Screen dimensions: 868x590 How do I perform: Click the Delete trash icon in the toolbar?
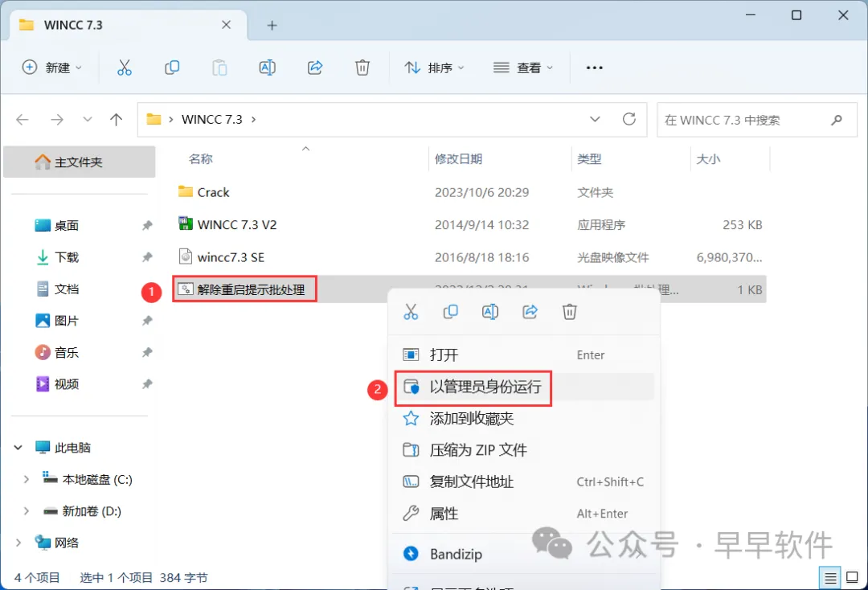362,68
